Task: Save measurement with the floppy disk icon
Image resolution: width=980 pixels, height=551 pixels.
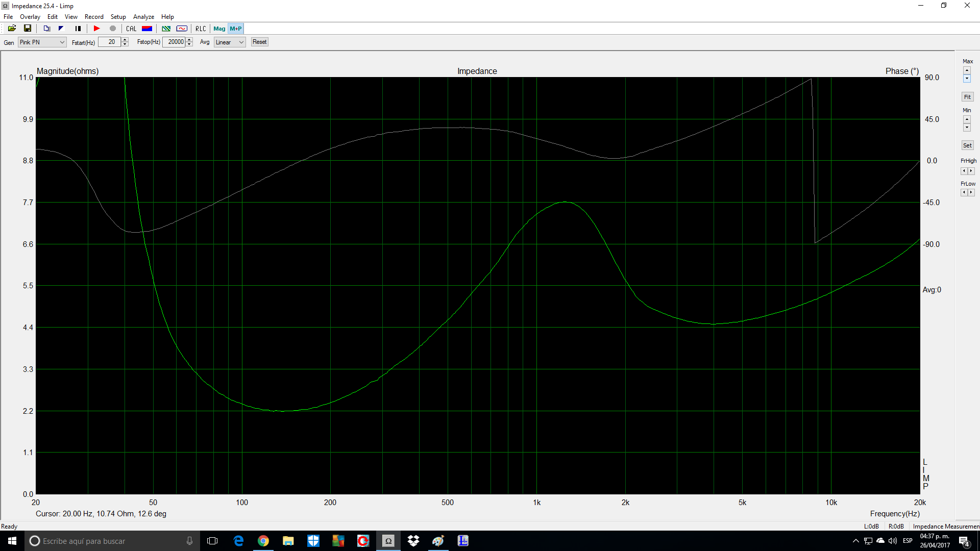Action: pos(28,29)
